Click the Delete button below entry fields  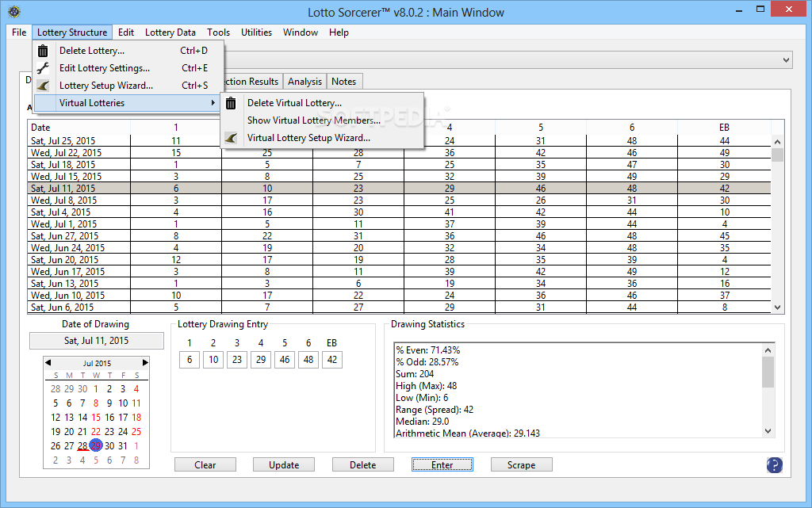coord(363,465)
